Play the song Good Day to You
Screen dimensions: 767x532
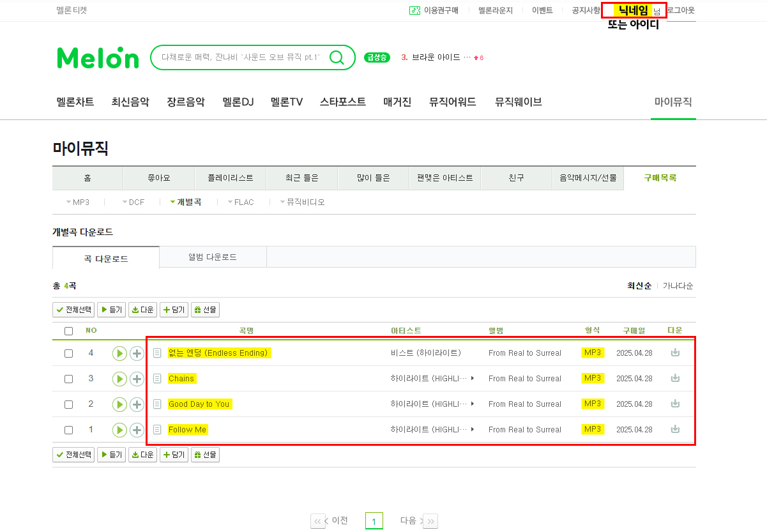coord(119,404)
